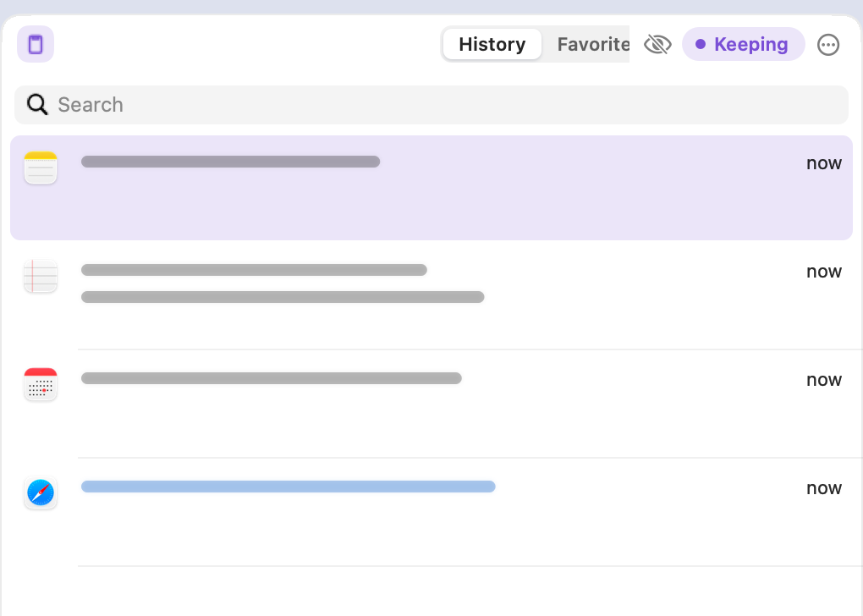Click the red Calendar app icon
Screen dimensions: 863x616
coord(41,384)
